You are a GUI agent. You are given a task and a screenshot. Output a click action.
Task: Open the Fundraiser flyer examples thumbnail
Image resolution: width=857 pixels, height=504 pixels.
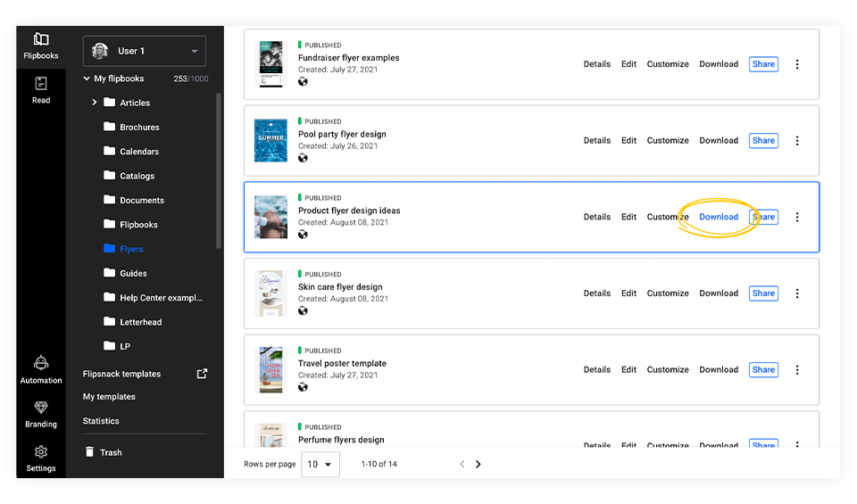click(x=270, y=64)
